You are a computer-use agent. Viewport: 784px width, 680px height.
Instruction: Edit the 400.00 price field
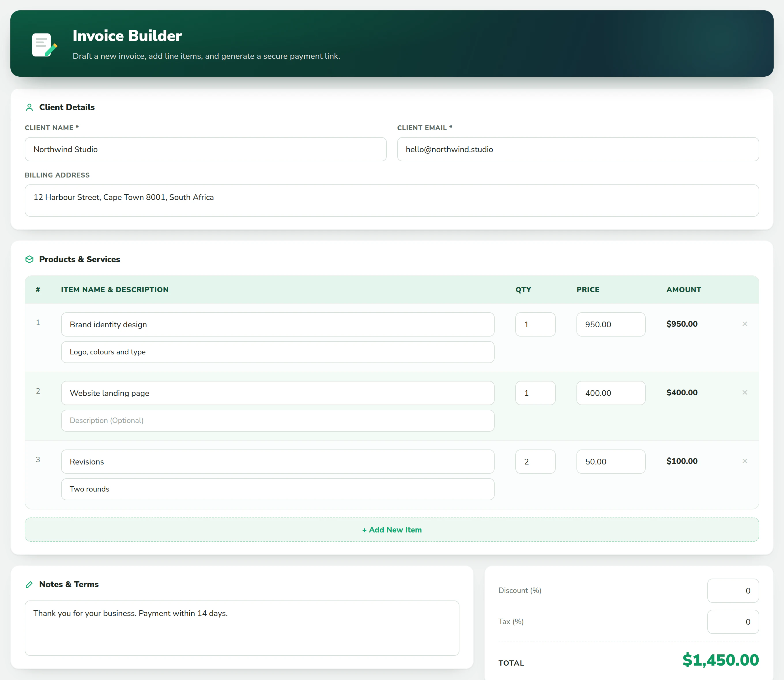coord(611,393)
